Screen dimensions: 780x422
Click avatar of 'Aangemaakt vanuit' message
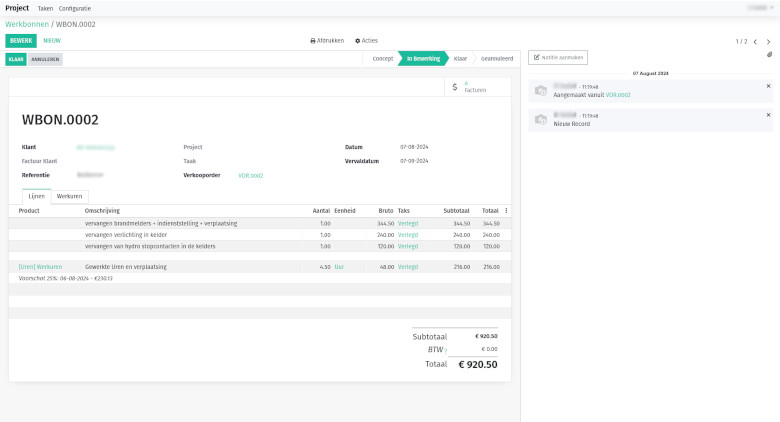tap(541, 91)
